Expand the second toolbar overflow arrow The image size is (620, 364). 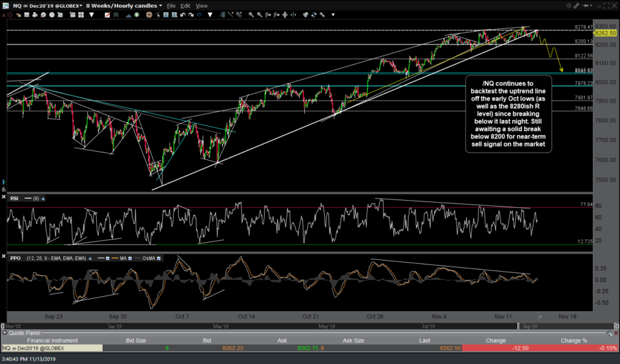[x=210, y=15]
